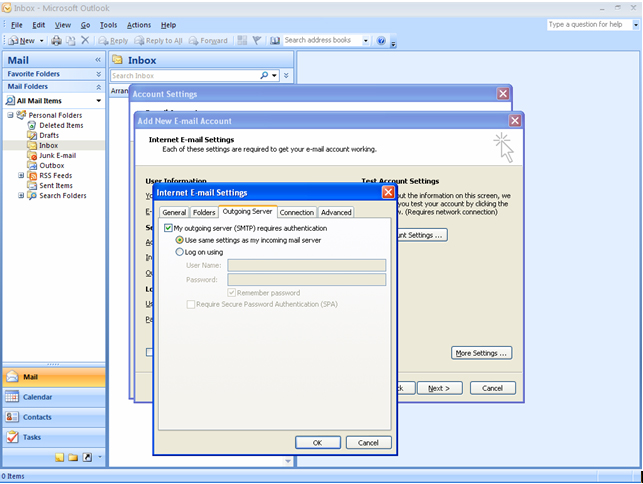Click the Shortcuts icon in navigation pane
Screen dimensions: 643x484
87,457
